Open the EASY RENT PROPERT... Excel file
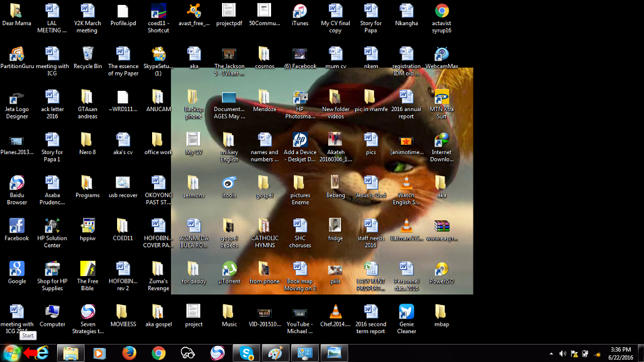This screenshot has width=644, height=362. click(x=371, y=276)
